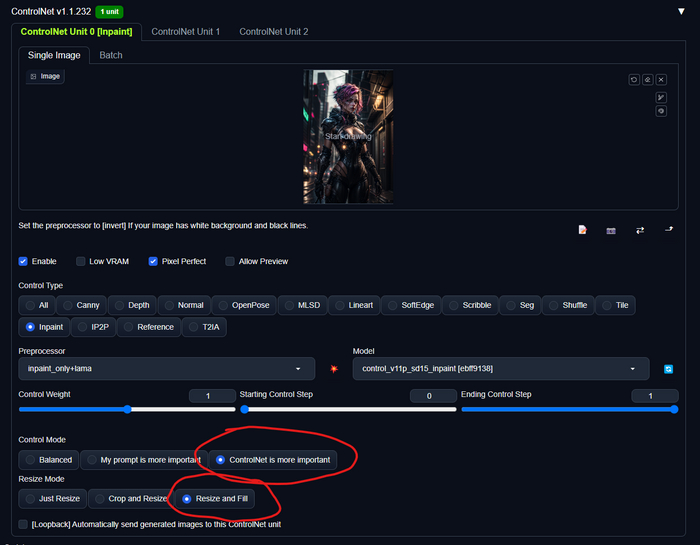The width and height of the screenshot is (700, 545).
Task: Switch to the Batch tab
Action: tap(111, 55)
